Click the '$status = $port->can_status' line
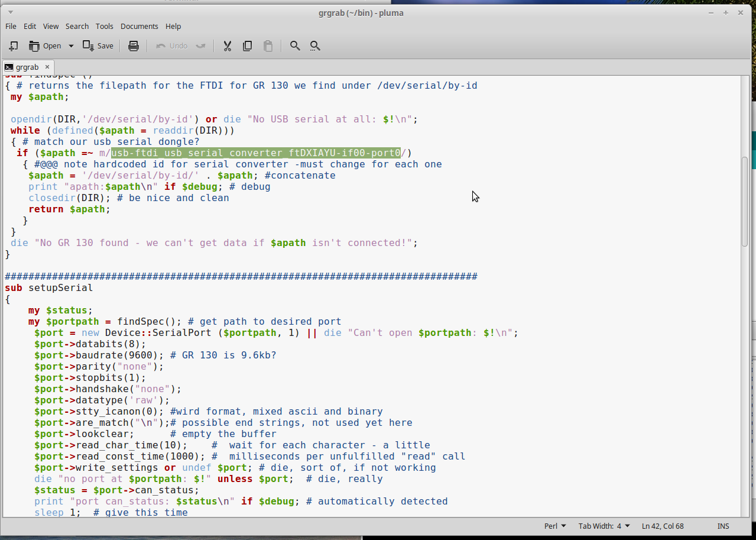This screenshot has height=540, width=756. 117,490
